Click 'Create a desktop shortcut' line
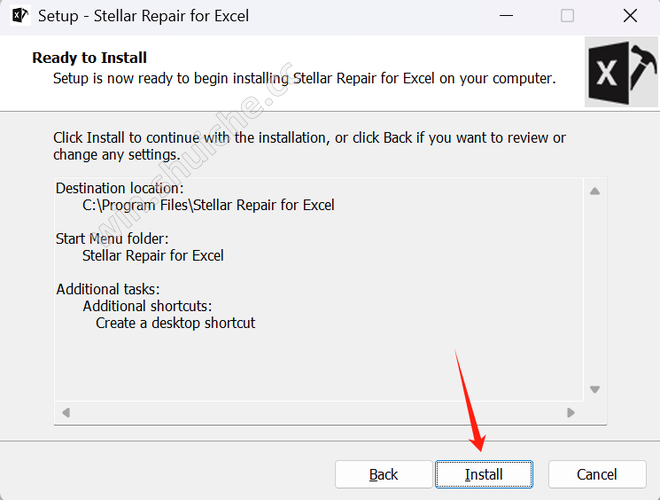Screen dimensions: 660x500 point(176,323)
